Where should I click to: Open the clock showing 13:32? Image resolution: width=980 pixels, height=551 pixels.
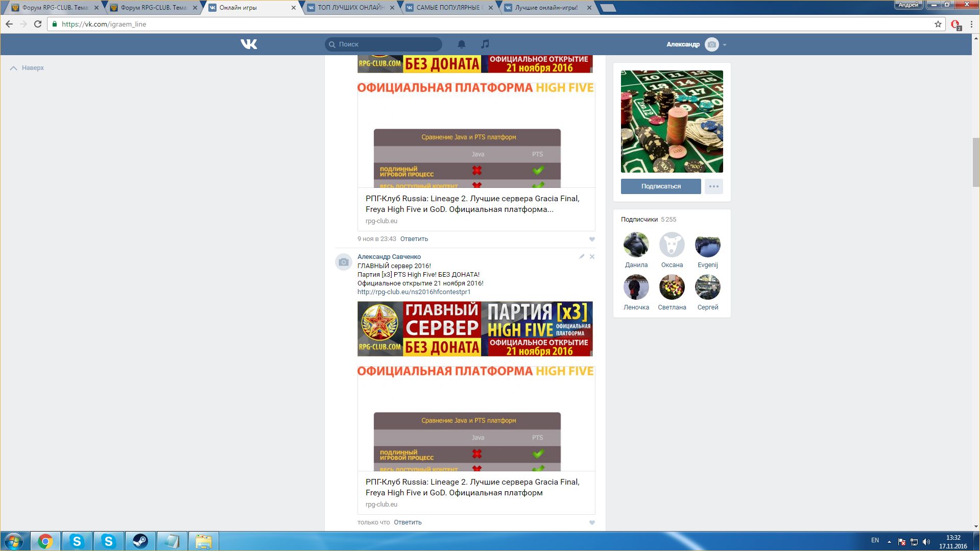953,542
